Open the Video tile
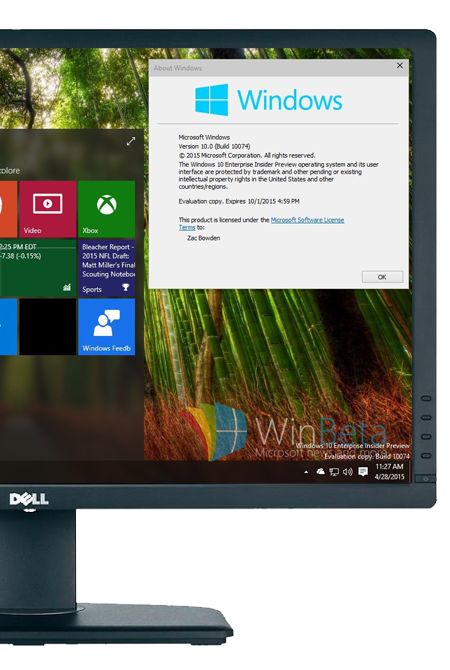This screenshot has width=450, height=670. click(47, 209)
